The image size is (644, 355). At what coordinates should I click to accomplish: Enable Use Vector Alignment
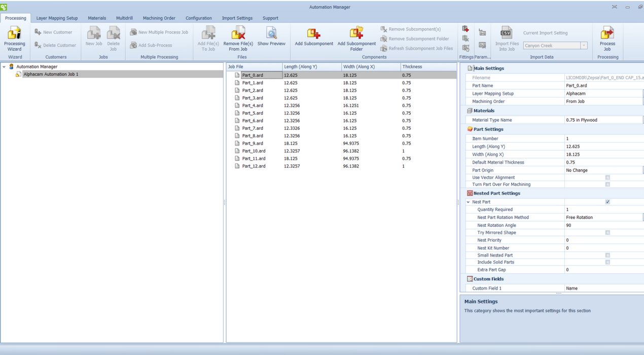point(607,177)
